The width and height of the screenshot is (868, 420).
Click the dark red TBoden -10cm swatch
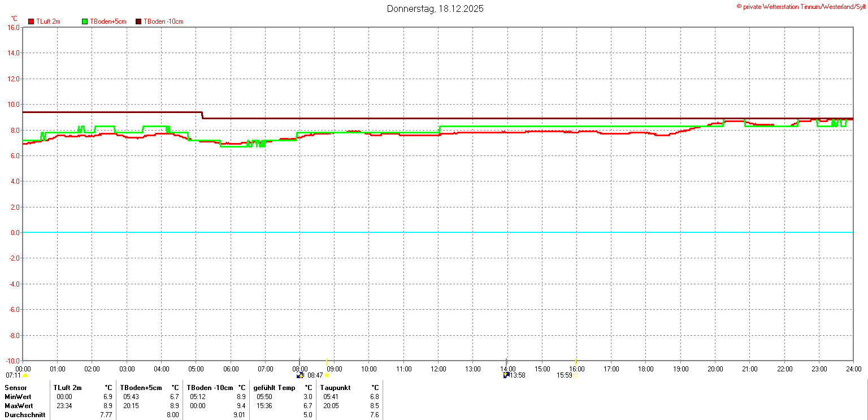pos(138,21)
